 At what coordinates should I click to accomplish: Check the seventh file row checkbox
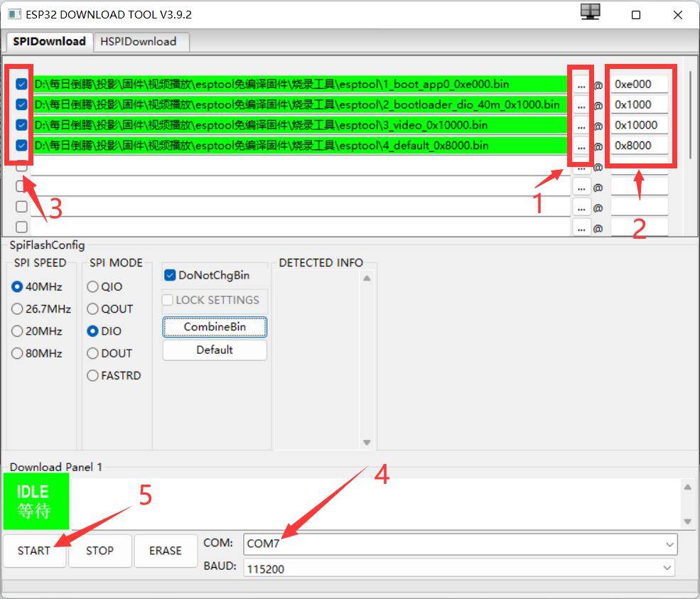coord(21,207)
